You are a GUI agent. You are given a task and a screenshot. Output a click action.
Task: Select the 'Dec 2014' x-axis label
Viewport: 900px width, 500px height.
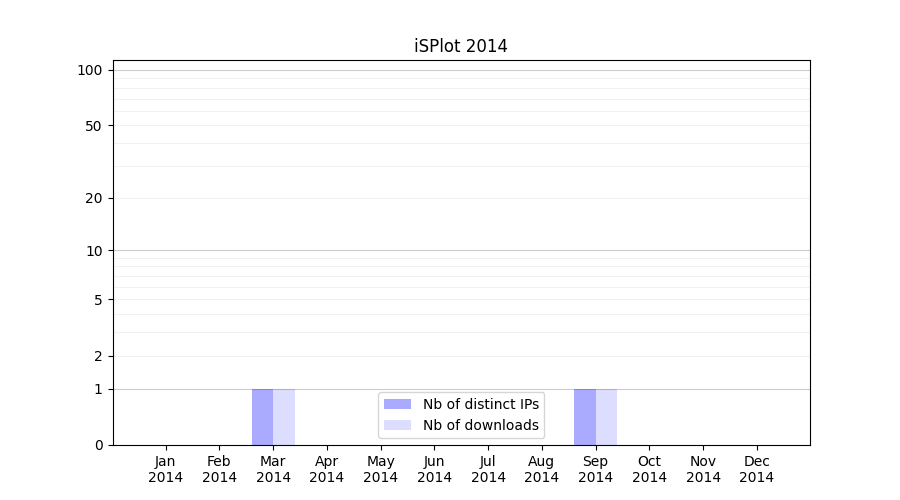pyautogui.click(x=756, y=469)
